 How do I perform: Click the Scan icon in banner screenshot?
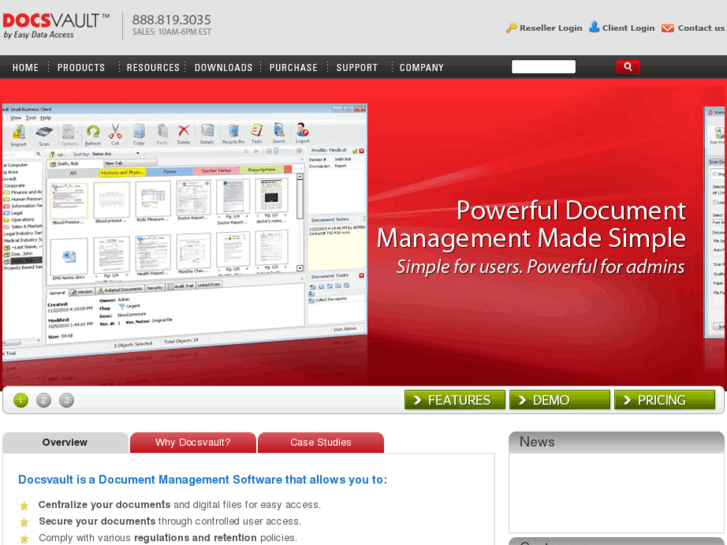[44, 135]
